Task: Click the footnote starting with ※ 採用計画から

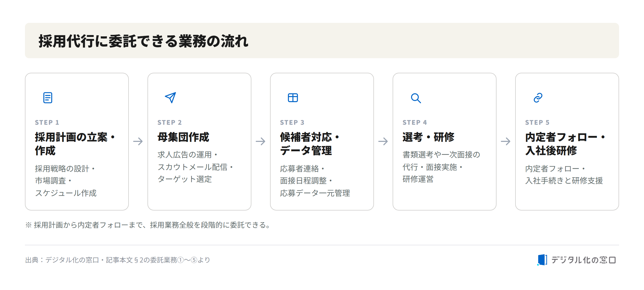Action: point(149,225)
